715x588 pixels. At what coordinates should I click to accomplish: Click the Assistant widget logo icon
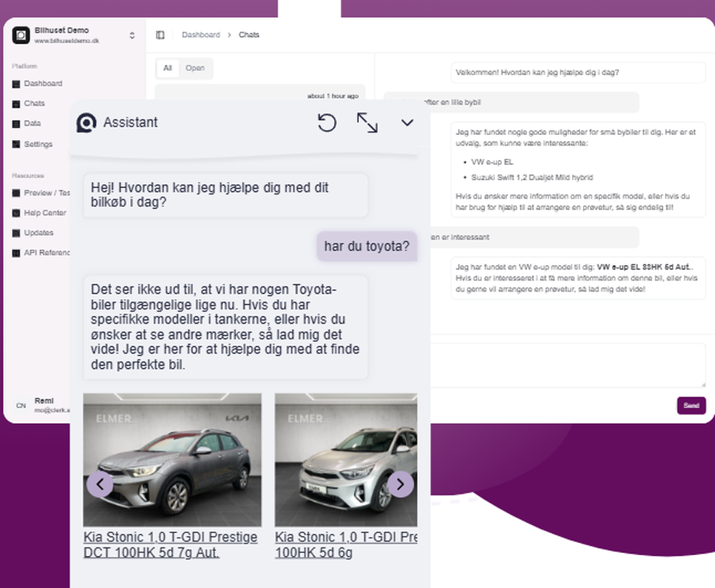pyautogui.click(x=87, y=123)
